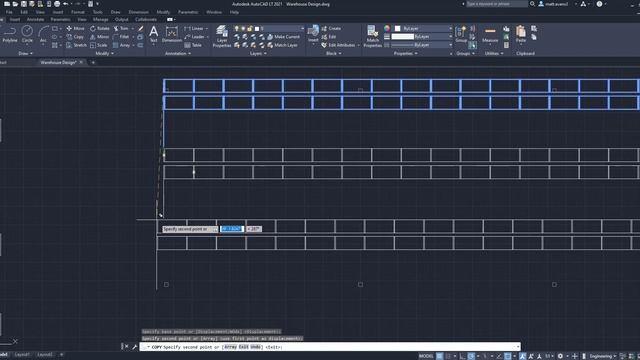Open the object color wheel swatch
640x360 pixels.
(x=387, y=29)
